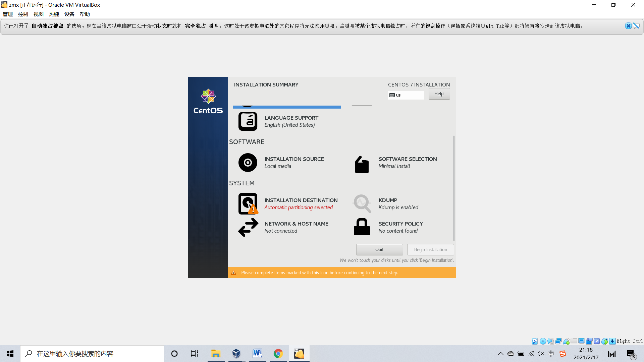
Task: Open Software Selection package icon
Action: (x=362, y=165)
